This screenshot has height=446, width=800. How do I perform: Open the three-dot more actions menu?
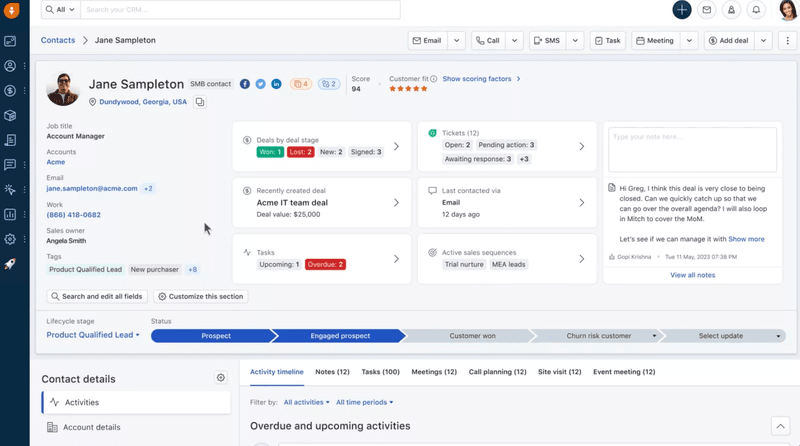pyautogui.click(x=787, y=41)
